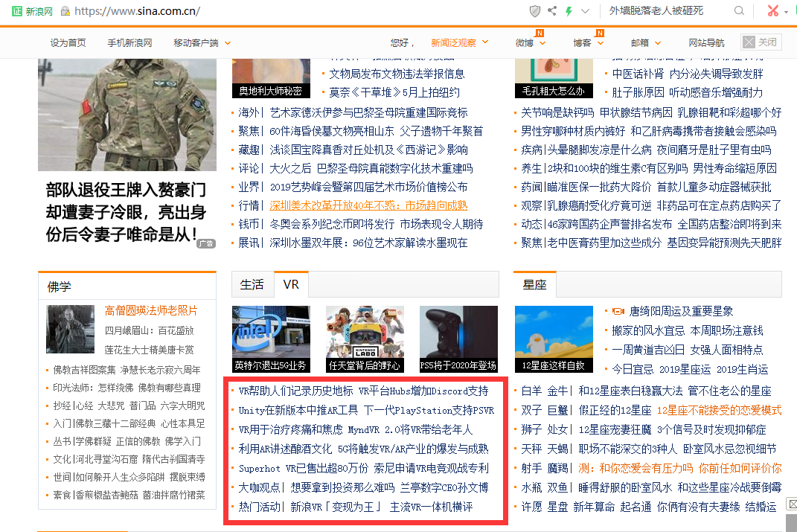Click the red scissors screenshot icon

pos(773,10)
